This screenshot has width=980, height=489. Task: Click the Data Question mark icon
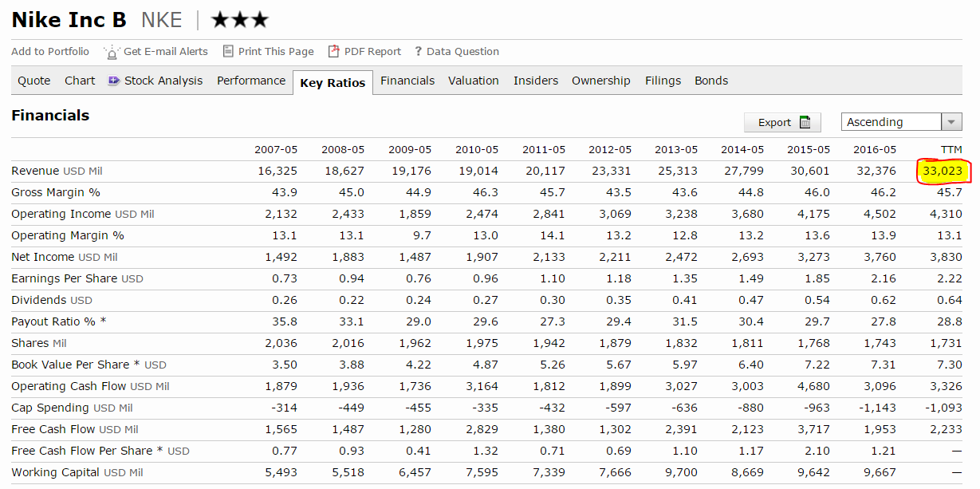tap(418, 52)
